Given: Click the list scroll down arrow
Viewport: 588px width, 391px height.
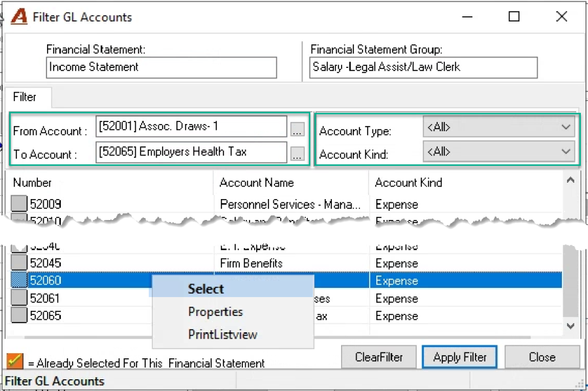Looking at the screenshot, I should (x=570, y=326).
